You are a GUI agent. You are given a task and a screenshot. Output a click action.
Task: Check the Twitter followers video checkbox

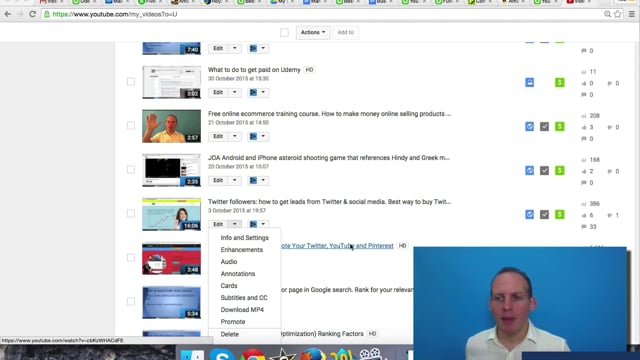131,213
